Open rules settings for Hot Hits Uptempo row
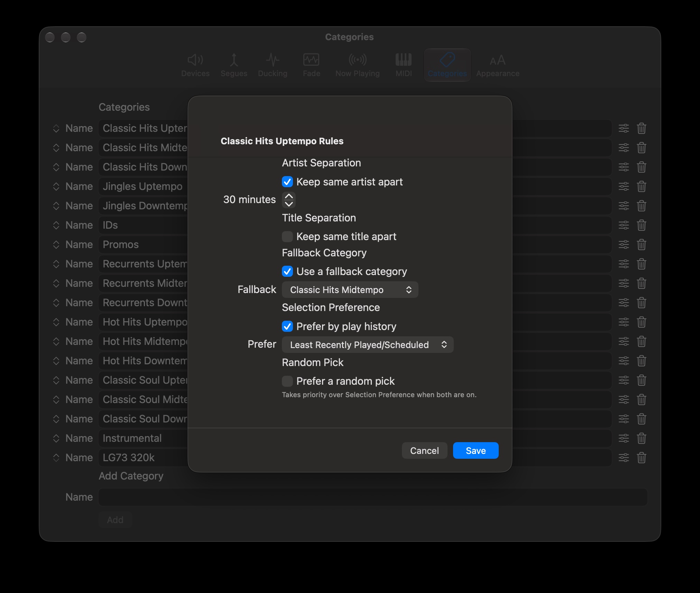The width and height of the screenshot is (700, 593). point(624,322)
